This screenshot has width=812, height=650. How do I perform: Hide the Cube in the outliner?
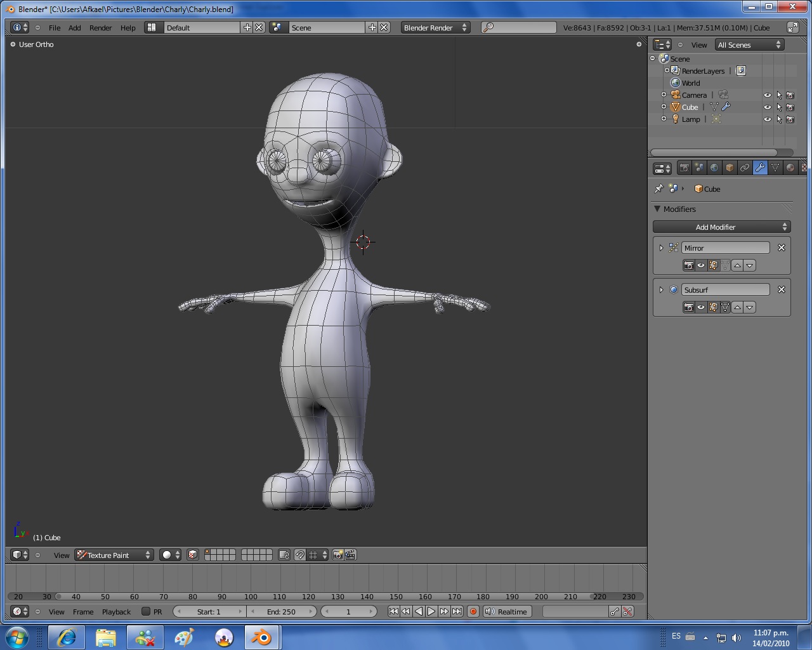(767, 107)
